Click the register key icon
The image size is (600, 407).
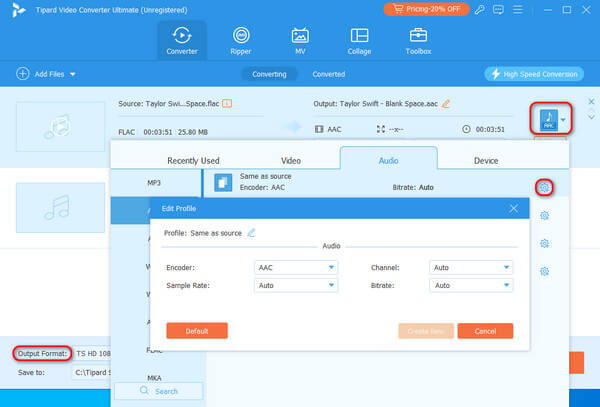(479, 10)
